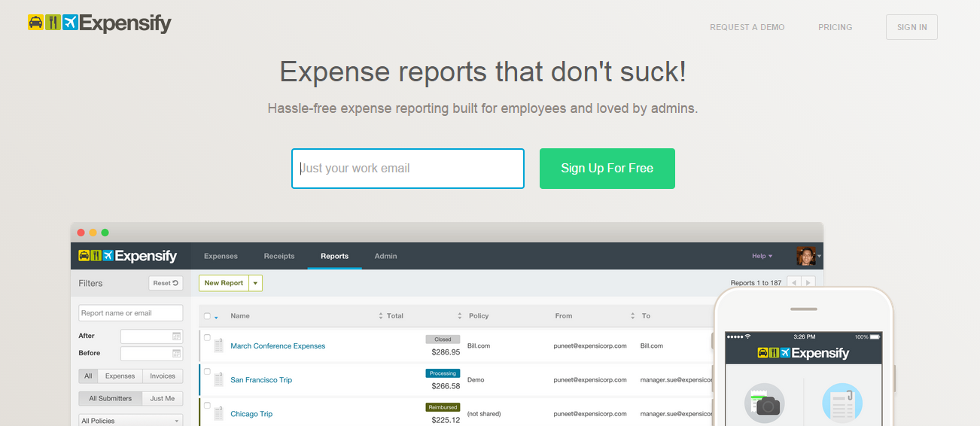Screen dimensions: 980x426
Task: Open the Receipts tab
Action: pyautogui.click(x=279, y=256)
